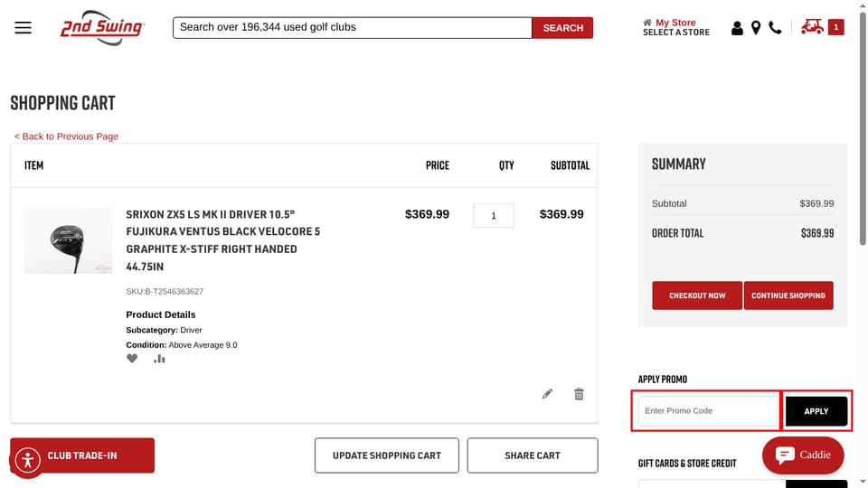Screen dimensions: 868x488
Task: Click Continue Shopping button
Action: pyautogui.click(x=788, y=296)
